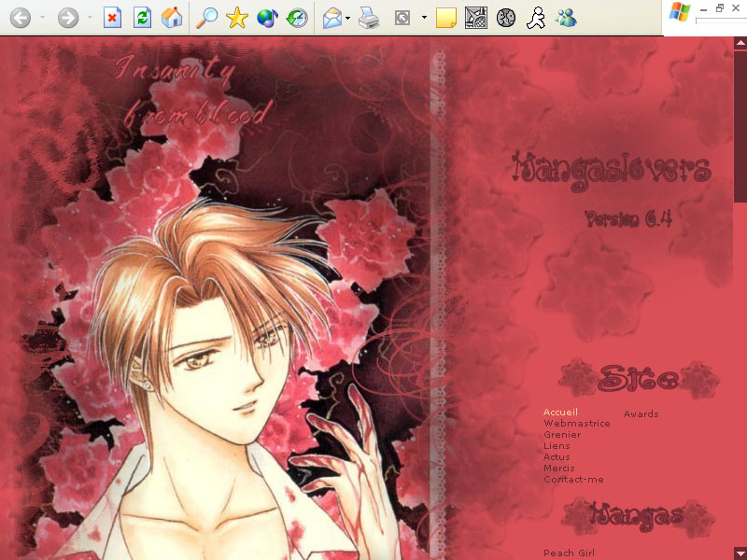Click the page scrollbar down arrow

point(740,553)
